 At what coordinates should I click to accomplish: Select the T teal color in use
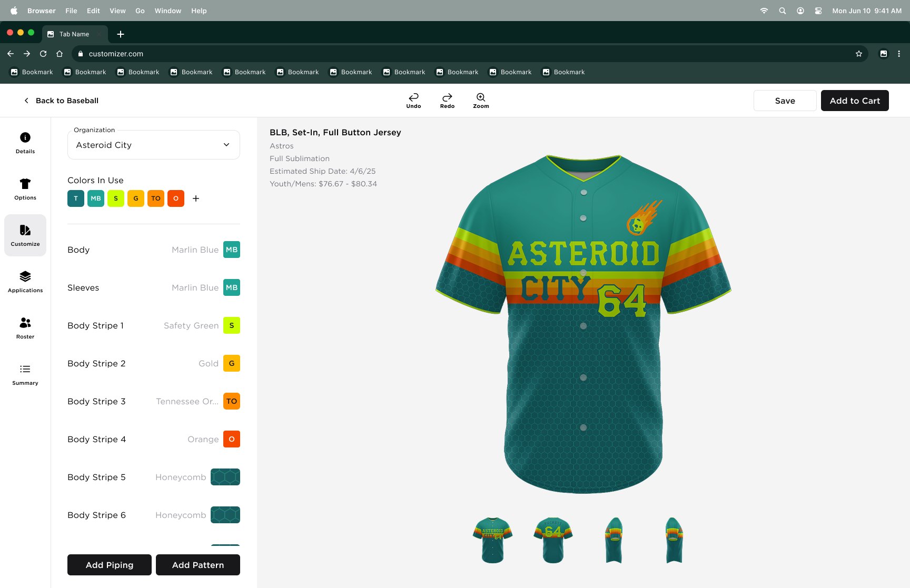click(x=76, y=198)
